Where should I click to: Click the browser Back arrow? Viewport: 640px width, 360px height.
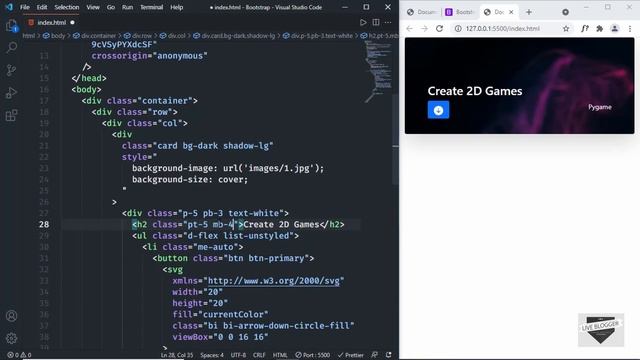(x=409, y=29)
